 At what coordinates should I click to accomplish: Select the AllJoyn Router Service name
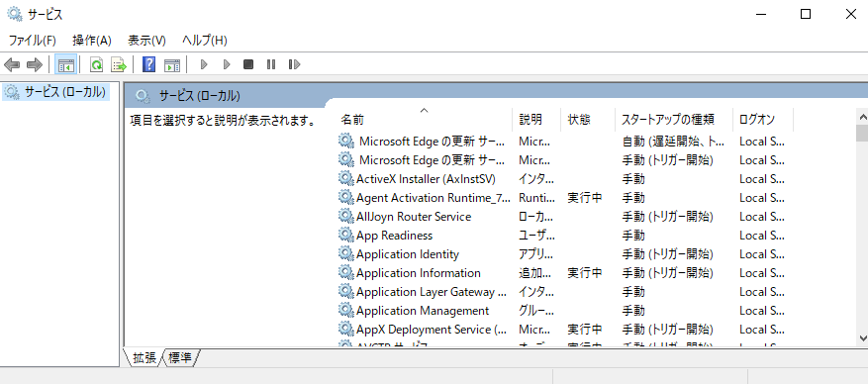click(x=414, y=217)
